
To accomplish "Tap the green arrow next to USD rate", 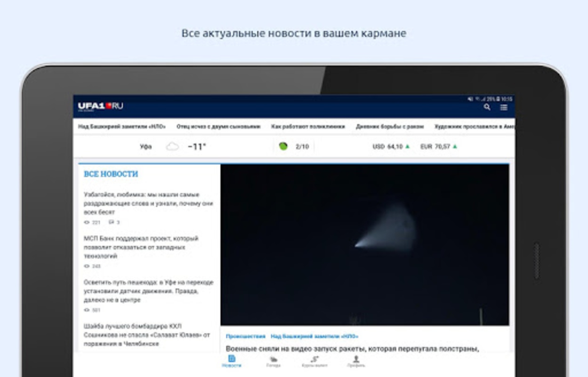I will 407,147.
